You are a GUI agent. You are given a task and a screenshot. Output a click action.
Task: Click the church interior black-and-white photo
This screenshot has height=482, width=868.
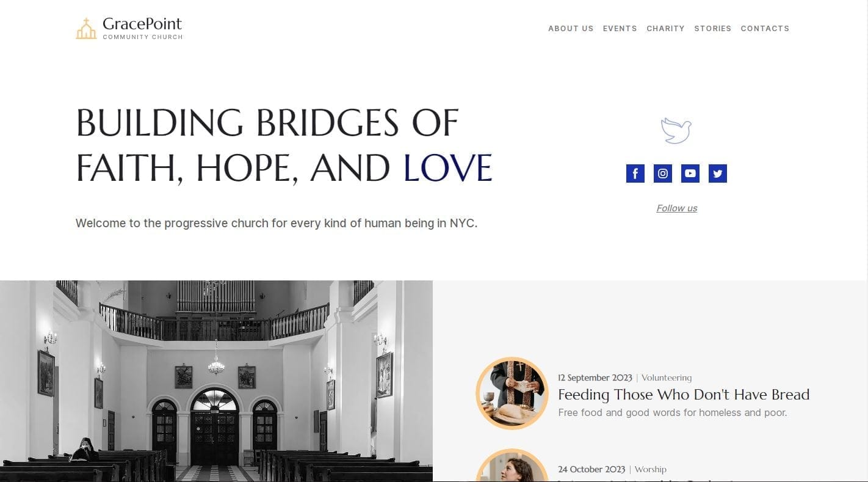[216, 381]
